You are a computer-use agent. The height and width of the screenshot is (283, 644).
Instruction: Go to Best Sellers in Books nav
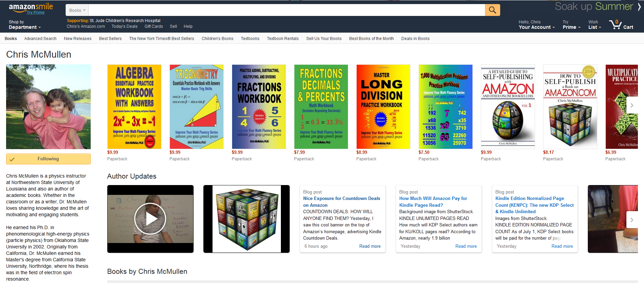110,39
